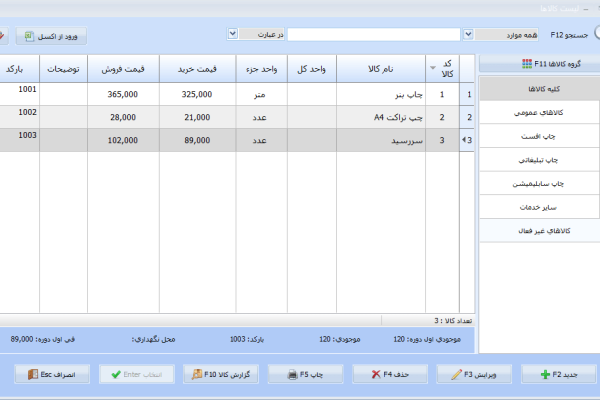Click the report icon on گزارش کالا F10
600x400 pixels.
197,374
